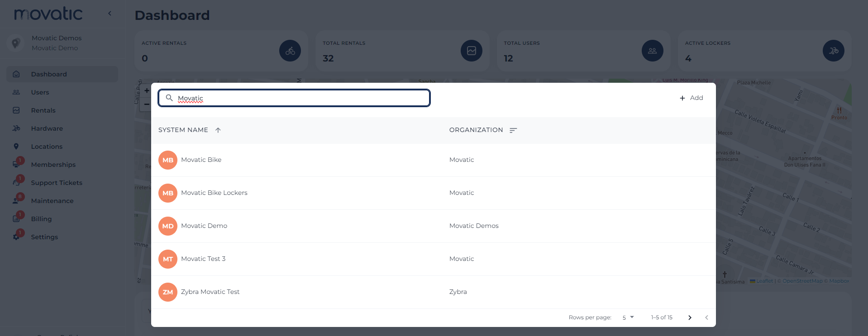Click the MD avatar for Movatic Demo
This screenshot has width=868, height=336.
tap(168, 226)
